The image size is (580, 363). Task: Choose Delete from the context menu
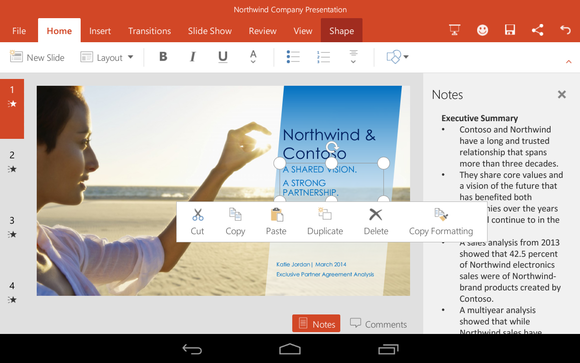[x=376, y=222]
